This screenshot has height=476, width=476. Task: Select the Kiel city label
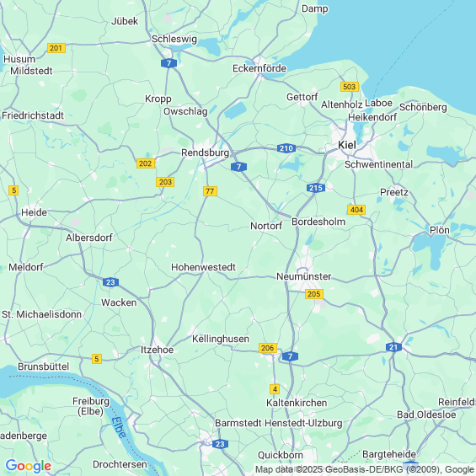pyautogui.click(x=347, y=145)
